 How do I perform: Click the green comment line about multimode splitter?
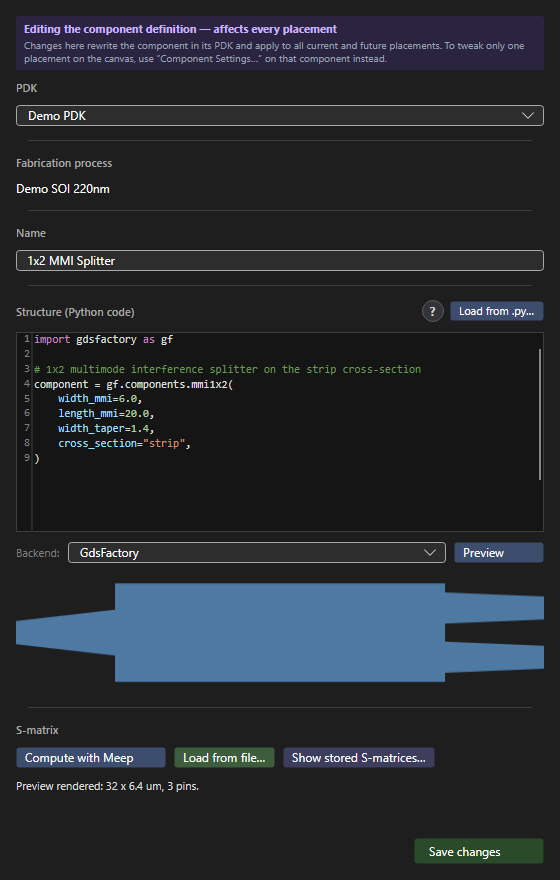tap(227, 369)
